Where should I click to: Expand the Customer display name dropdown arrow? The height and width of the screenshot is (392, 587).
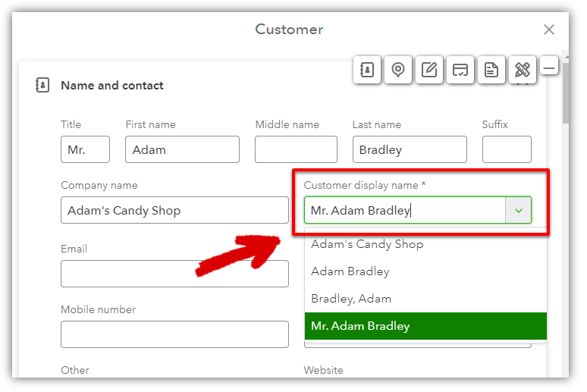pos(519,210)
